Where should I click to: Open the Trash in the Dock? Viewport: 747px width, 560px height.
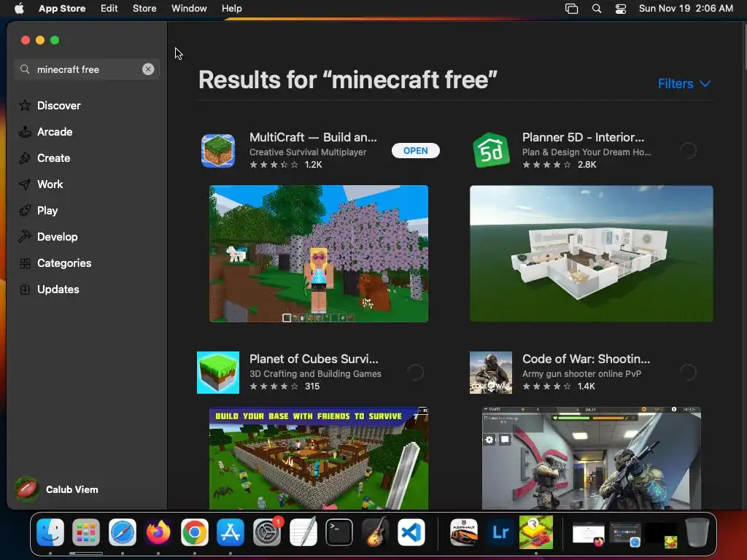tap(697, 532)
